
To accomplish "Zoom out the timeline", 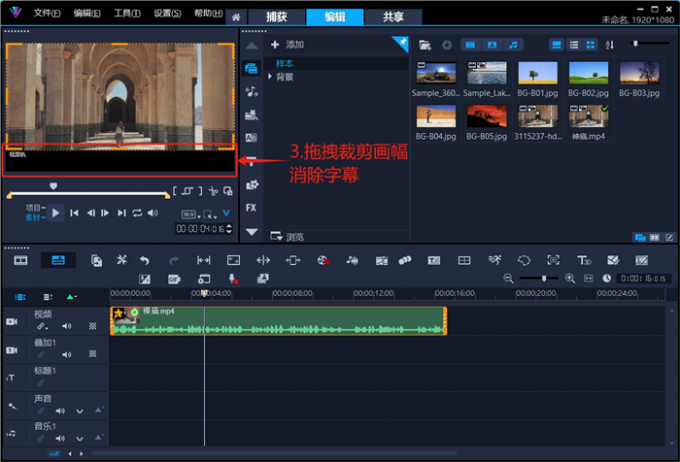I will (508, 279).
